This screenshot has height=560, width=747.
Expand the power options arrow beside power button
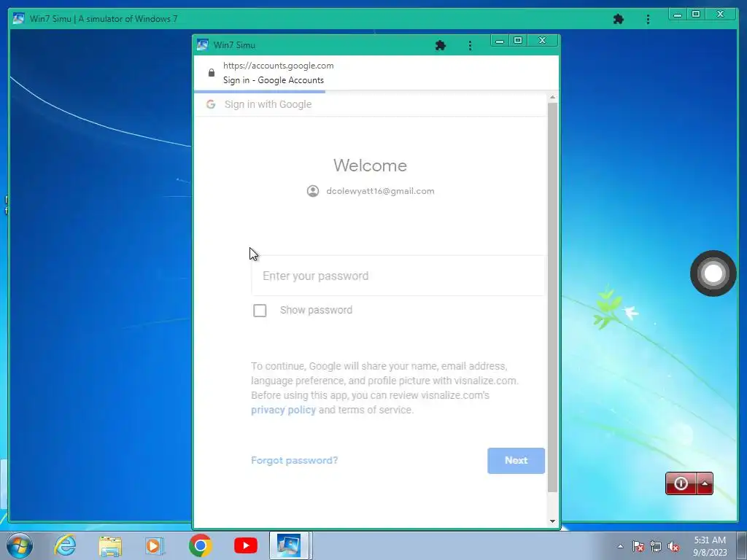[705, 483]
